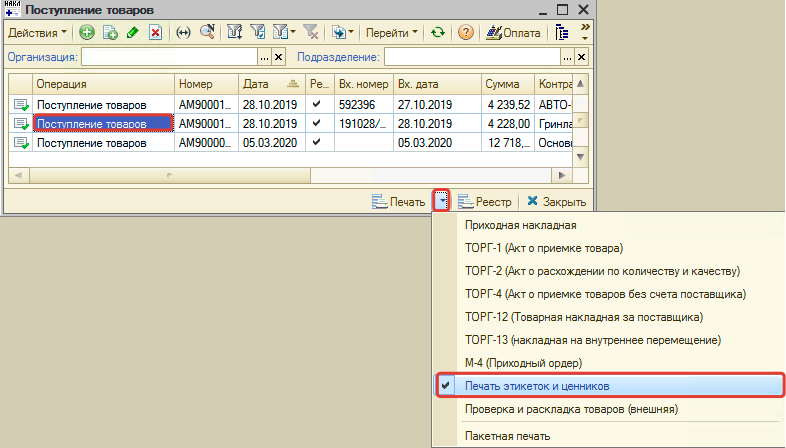The width and height of the screenshot is (786, 448).
Task: Click the checkmark in the 12 718 row
Action: (x=316, y=142)
